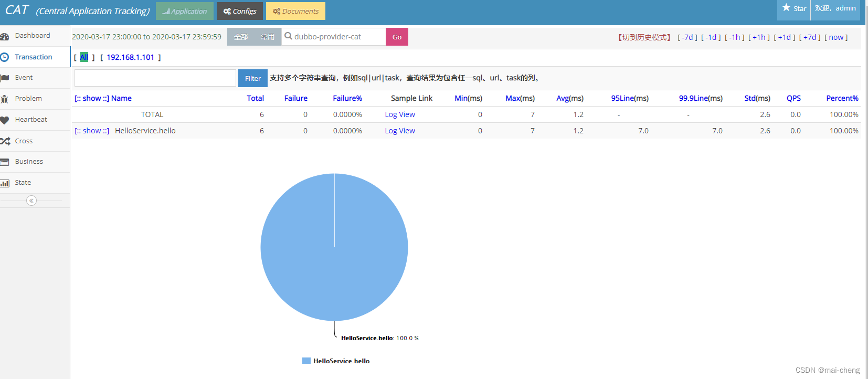Viewport: 868px width, 379px height.
Task: Open Log View for HelloService.hello row
Action: click(400, 131)
